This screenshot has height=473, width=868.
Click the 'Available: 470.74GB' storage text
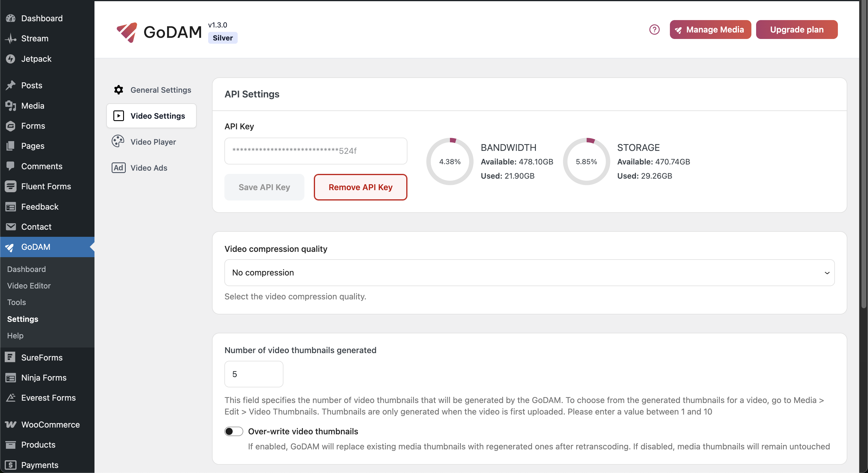653,162
